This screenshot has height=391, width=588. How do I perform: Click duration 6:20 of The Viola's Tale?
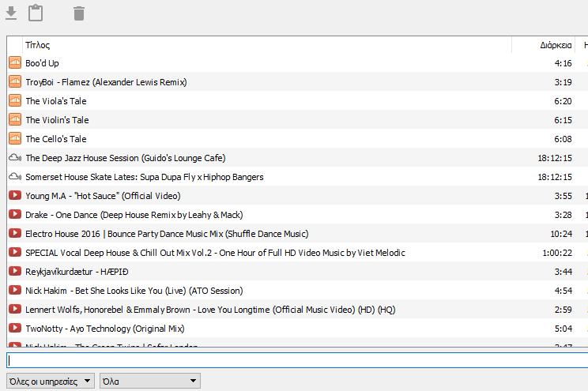[x=563, y=101]
